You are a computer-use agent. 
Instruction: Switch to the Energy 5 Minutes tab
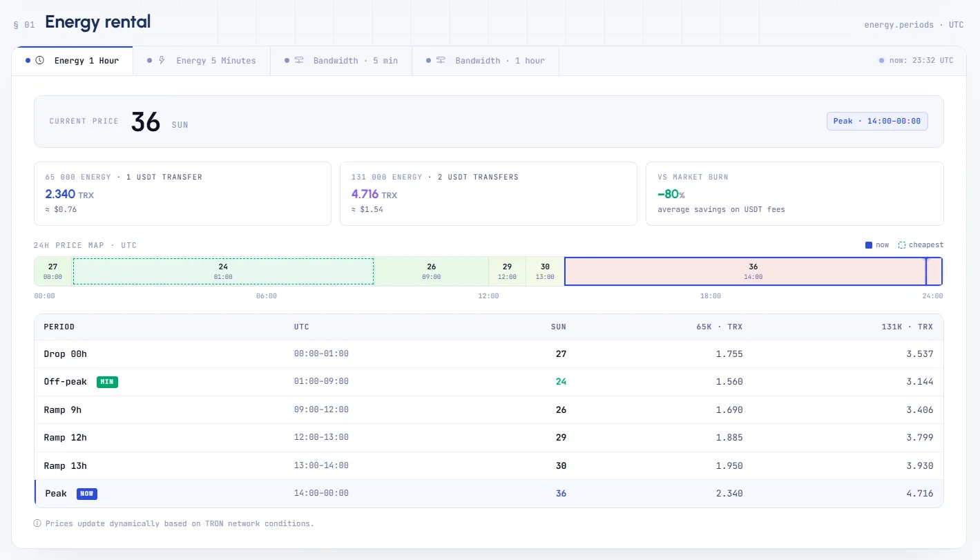[202, 61]
